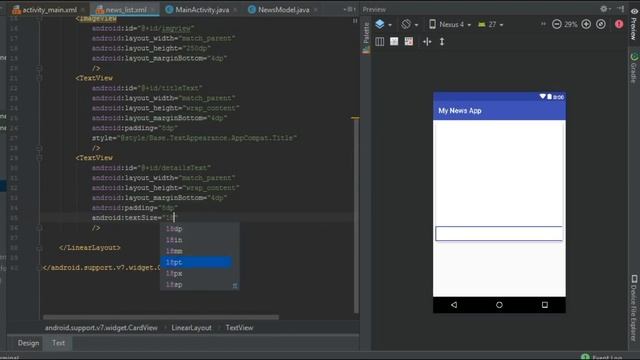Click the yellow warning marker on scrollbar stripe

(x=355, y=118)
